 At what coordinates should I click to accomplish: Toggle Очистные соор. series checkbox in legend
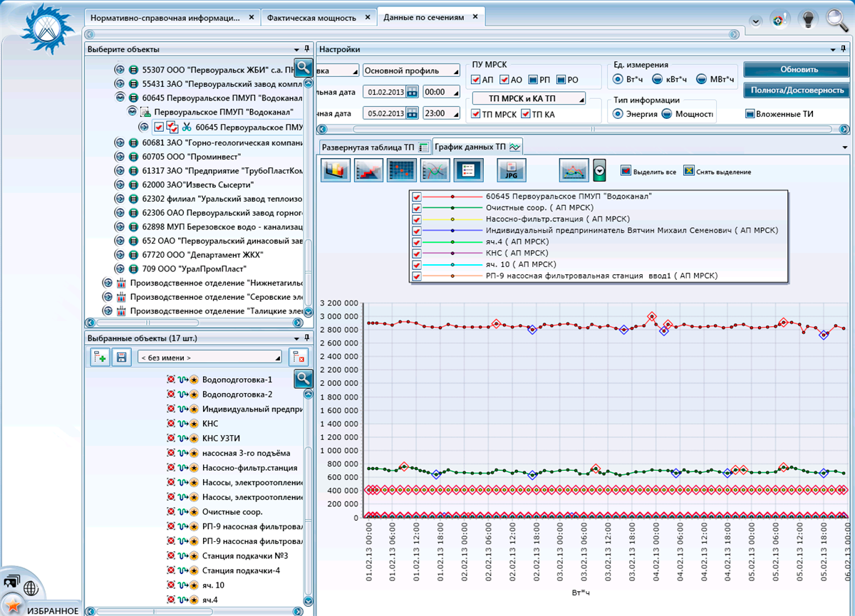tap(417, 208)
